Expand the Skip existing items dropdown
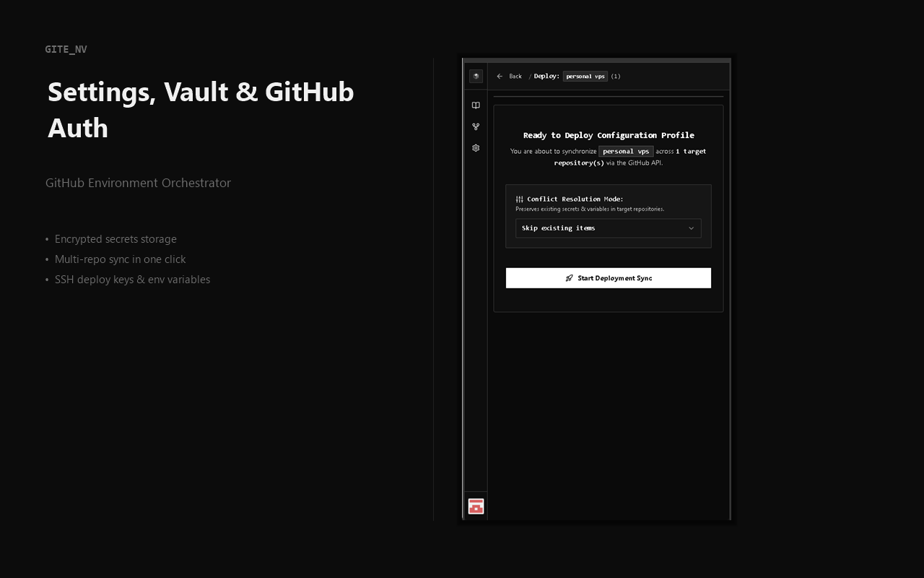 pyautogui.click(x=609, y=228)
